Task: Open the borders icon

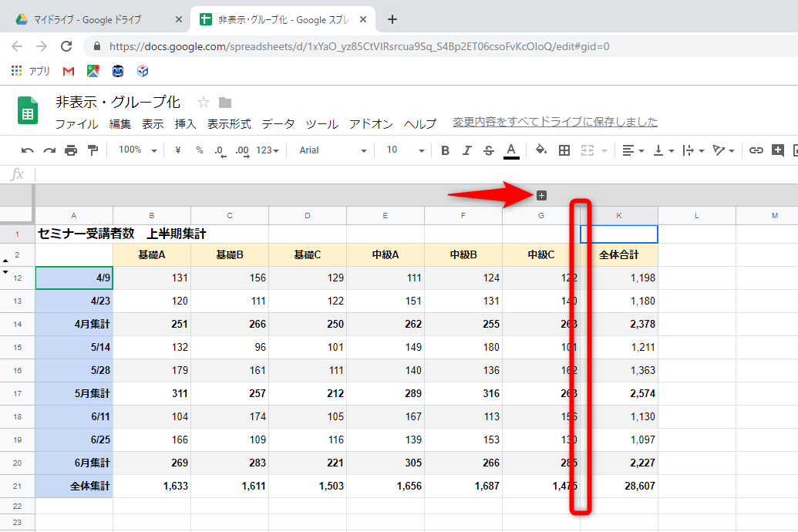Action: click(x=565, y=150)
